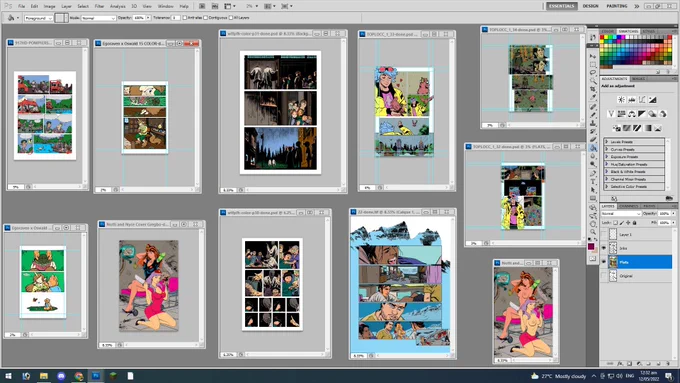
Task: Select the Rectangular Marquee tool
Action: point(593,64)
